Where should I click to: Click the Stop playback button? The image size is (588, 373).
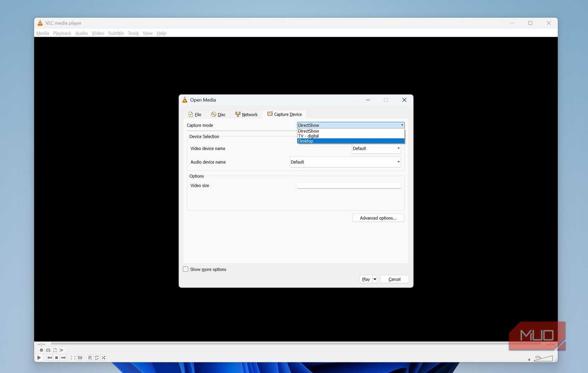tap(56, 358)
